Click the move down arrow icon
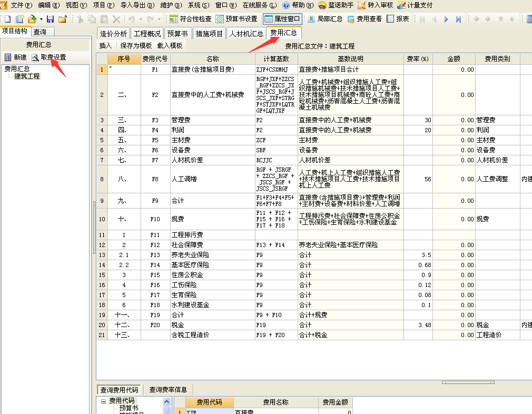This screenshot has height=414, width=532. point(513,19)
